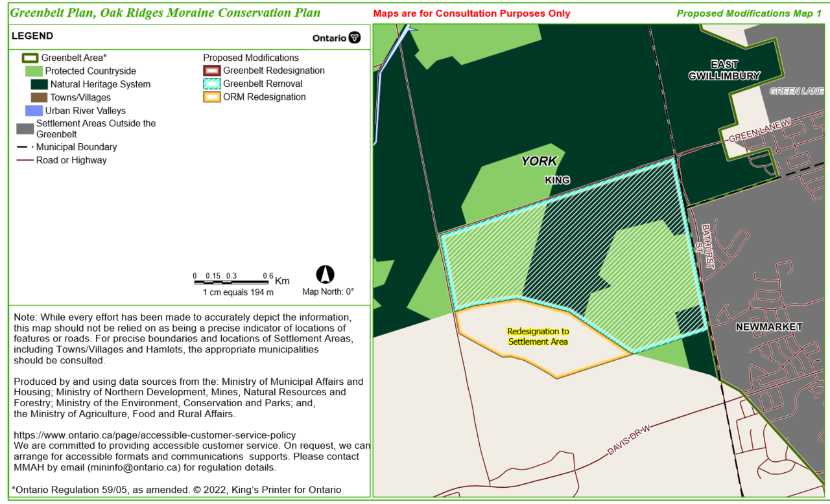Click the grey Settlement Areas legend swatch
Image resolution: width=830 pixels, height=504 pixels.
coord(25,129)
